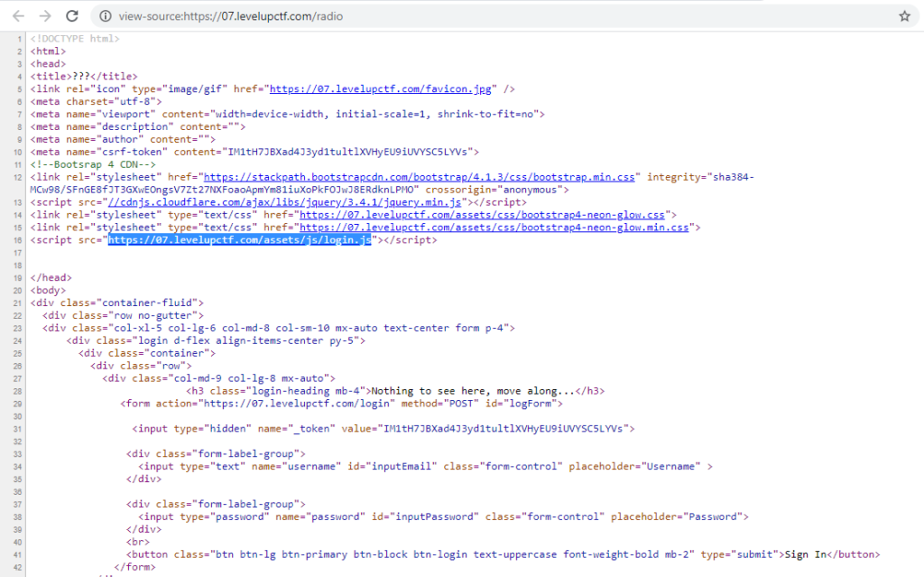Open the bootstrap4-neon-glow.css link
The image size is (924, 577).
coord(482,215)
